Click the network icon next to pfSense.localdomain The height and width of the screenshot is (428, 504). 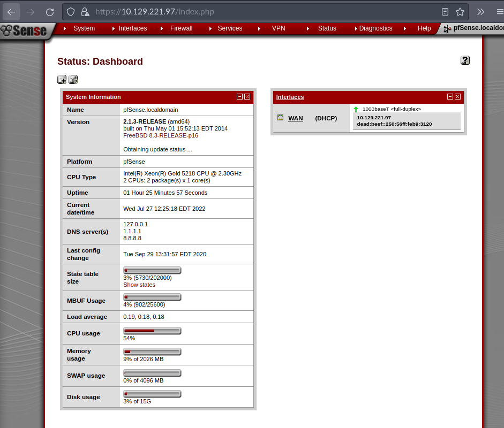point(447,29)
